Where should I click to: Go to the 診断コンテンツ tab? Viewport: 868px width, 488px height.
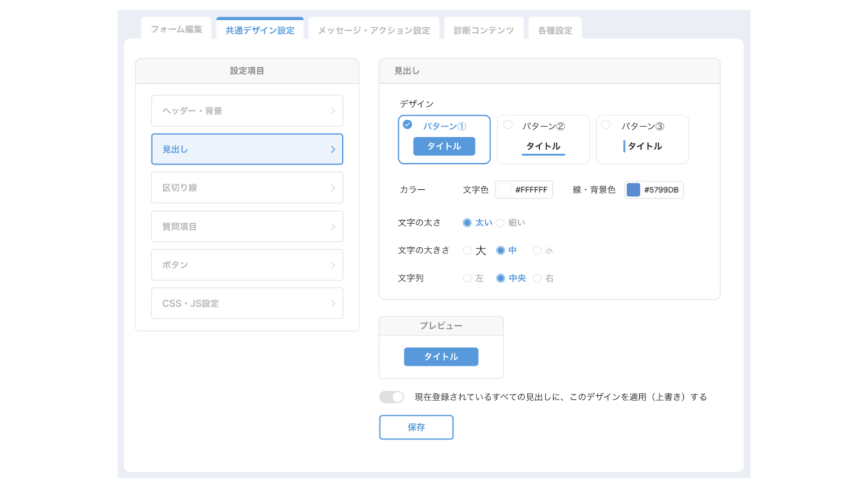tap(484, 29)
